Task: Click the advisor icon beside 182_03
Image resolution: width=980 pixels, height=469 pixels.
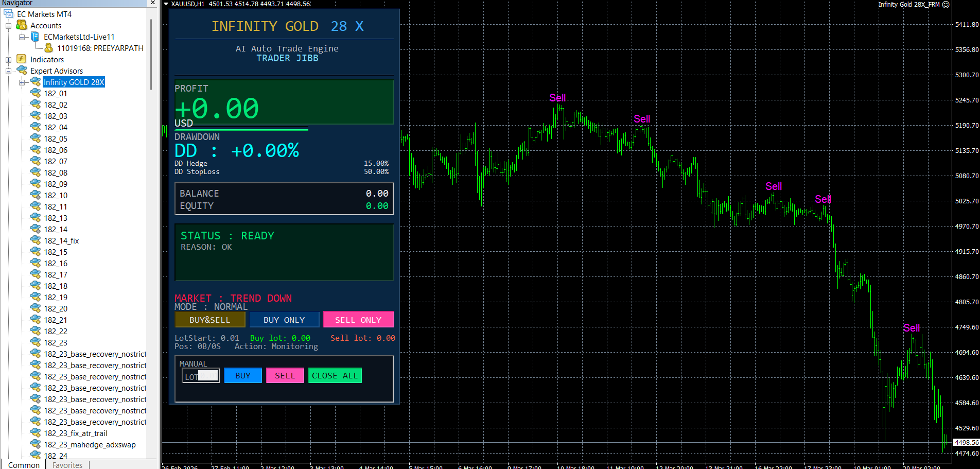Action: (x=36, y=116)
